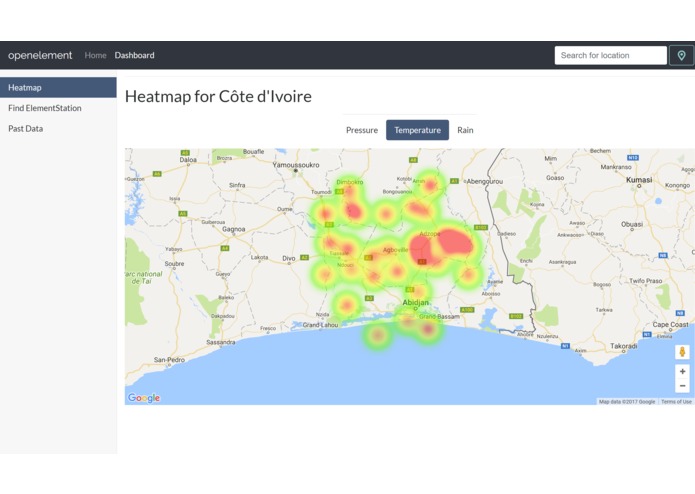Focus the Search for location field

[x=610, y=55]
